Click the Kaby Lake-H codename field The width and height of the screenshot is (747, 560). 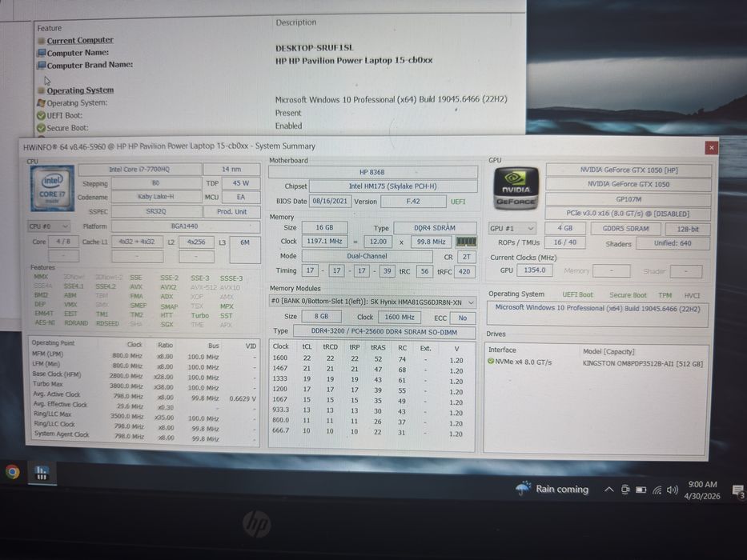[156, 197]
